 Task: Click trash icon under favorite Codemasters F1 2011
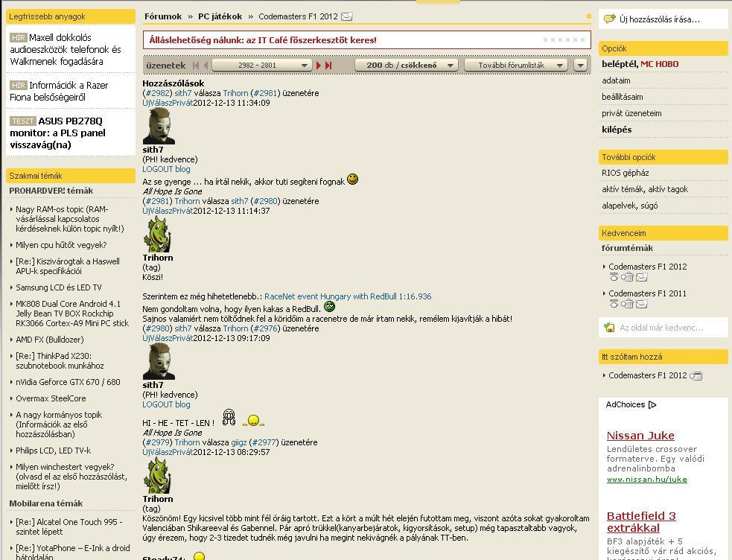pos(627,304)
